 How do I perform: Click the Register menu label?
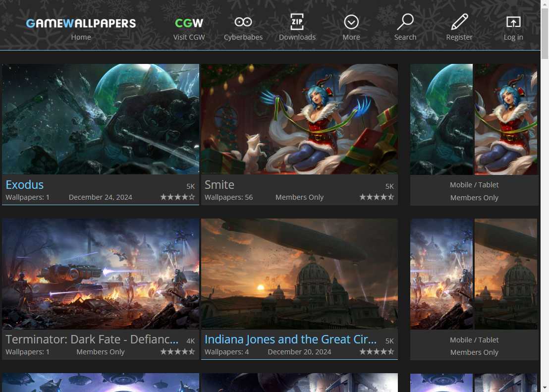point(459,37)
